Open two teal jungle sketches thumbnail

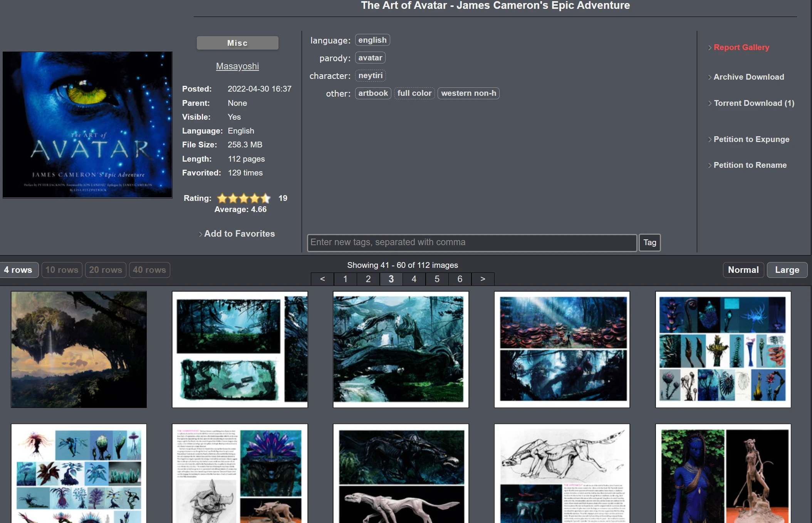pyautogui.click(x=240, y=349)
